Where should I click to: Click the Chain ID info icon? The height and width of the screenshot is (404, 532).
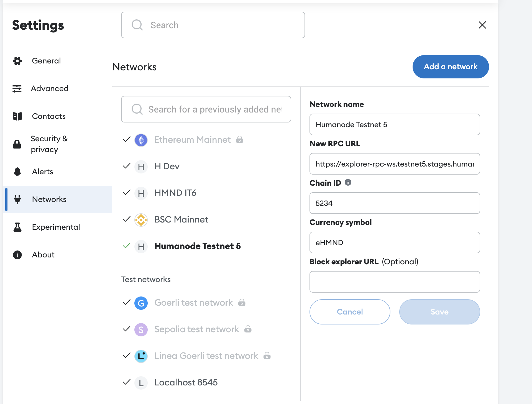348,183
